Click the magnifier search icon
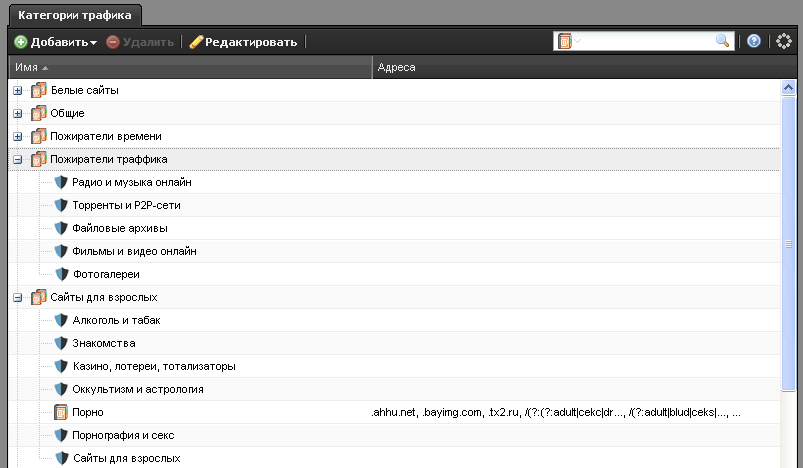 pyautogui.click(x=723, y=41)
